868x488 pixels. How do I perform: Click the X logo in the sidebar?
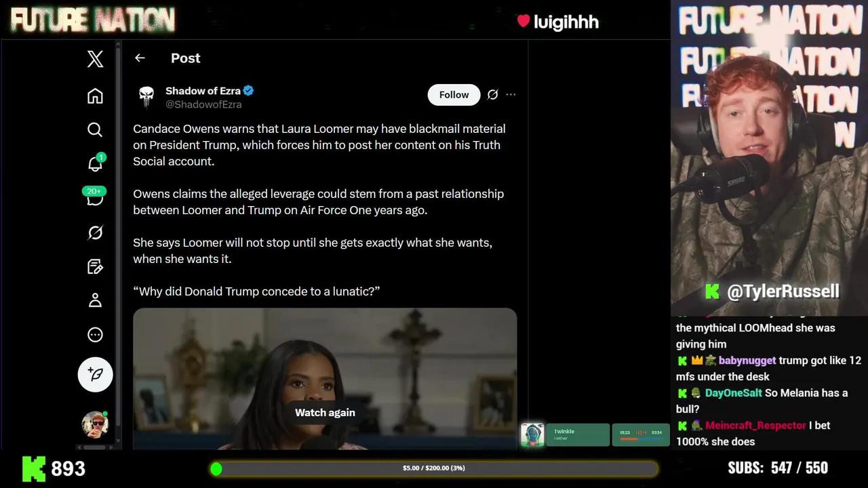[95, 59]
